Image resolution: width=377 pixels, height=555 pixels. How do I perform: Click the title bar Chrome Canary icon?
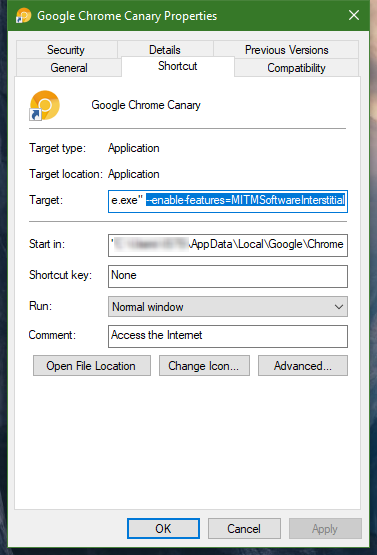pos(24,16)
